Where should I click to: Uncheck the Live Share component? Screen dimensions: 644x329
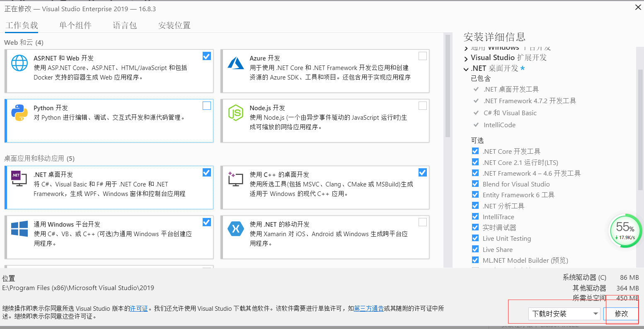(475, 249)
